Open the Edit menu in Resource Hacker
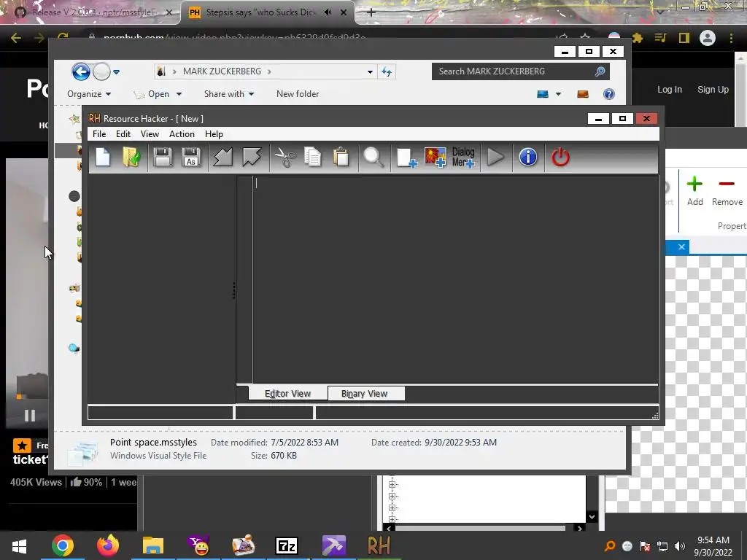The height and width of the screenshot is (560, 747). pos(123,134)
